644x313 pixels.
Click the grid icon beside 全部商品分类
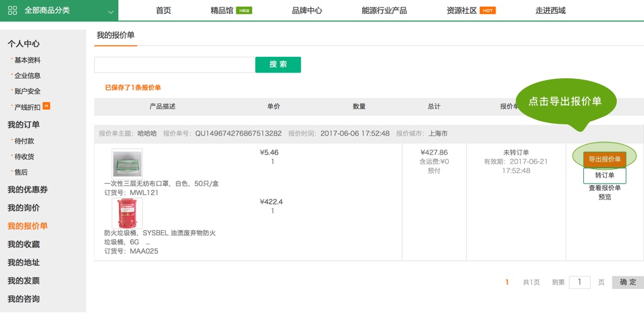13,11
